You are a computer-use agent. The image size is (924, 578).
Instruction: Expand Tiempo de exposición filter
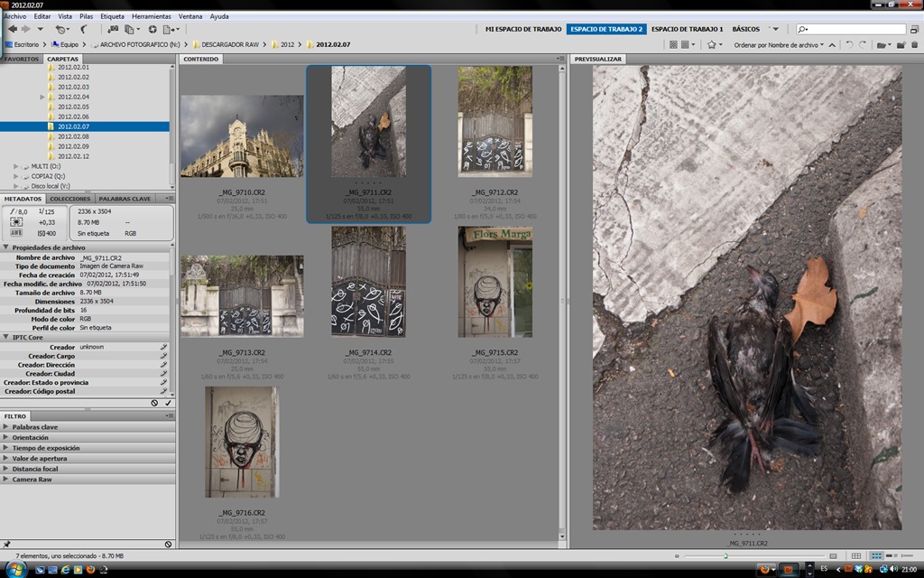tap(46, 448)
